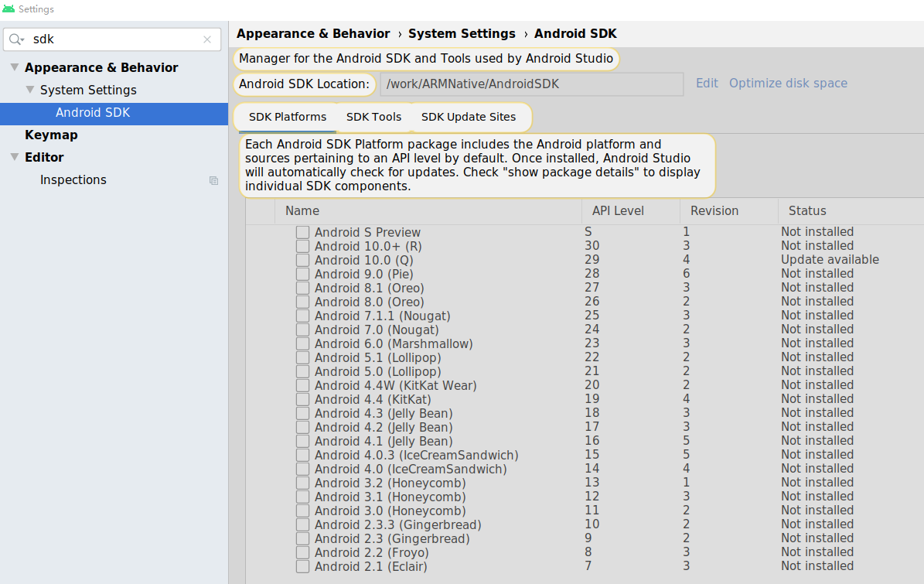Check the Android S Preview checkbox
924x584 pixels.
point(302,232)
